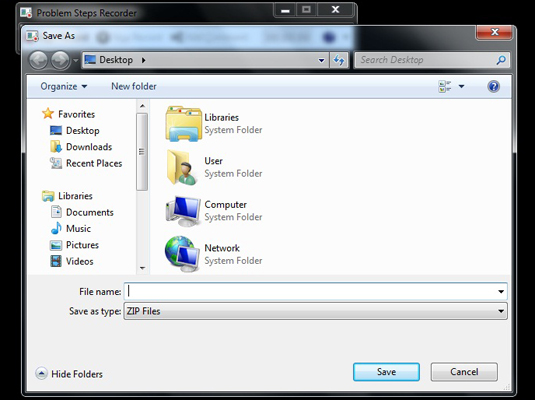
Task: Close the Problem Steps Recorder window
Action: click(x=335, y=10)
